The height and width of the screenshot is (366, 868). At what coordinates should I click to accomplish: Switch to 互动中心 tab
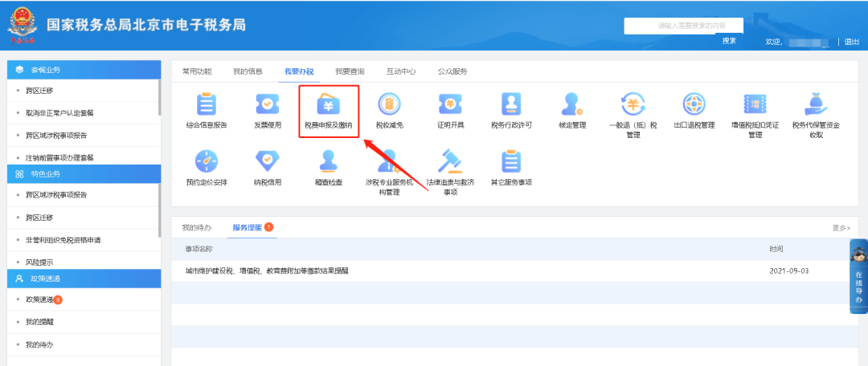401,72
